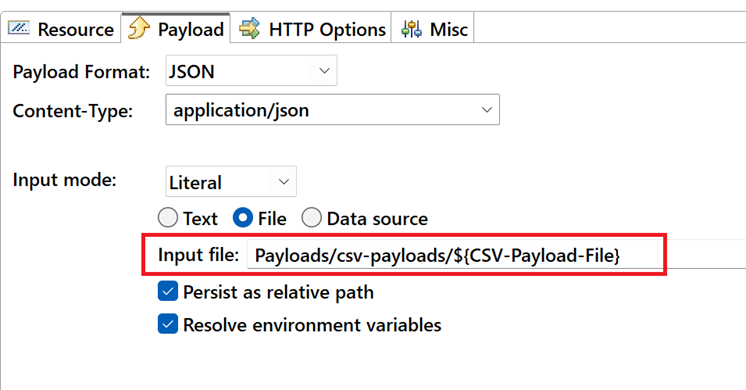746x390 pixels.
Task: Click the Content-Type dropdown chevron
Action: point(487,110)
